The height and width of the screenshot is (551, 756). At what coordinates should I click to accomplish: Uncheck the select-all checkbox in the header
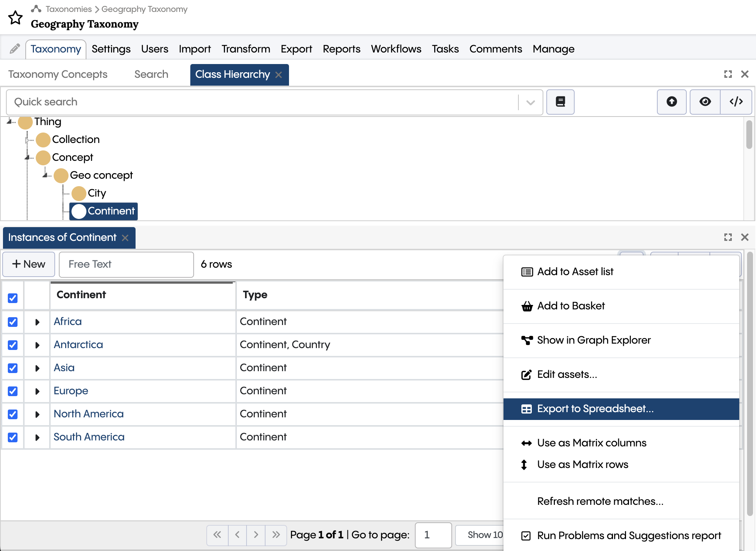point(13,298)
